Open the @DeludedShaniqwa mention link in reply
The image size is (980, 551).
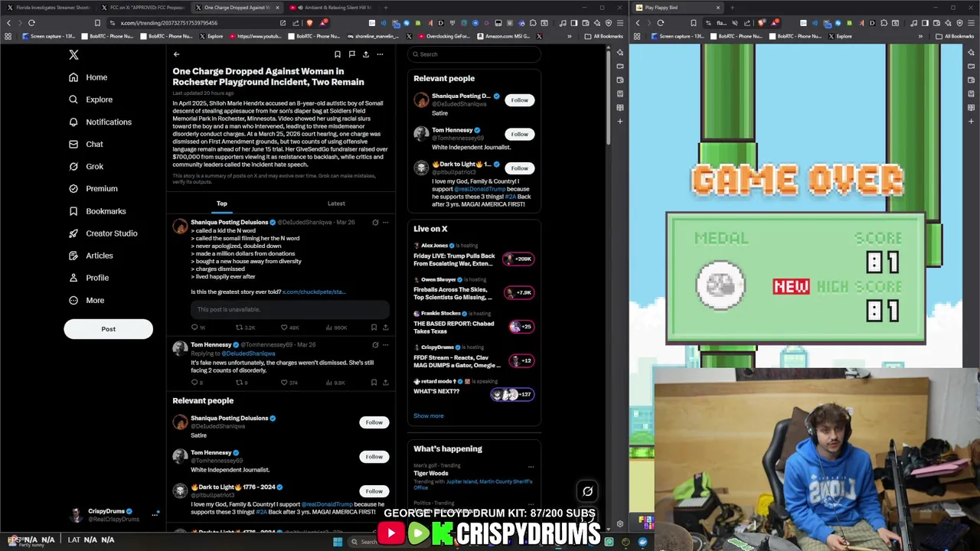pos(248,354)
